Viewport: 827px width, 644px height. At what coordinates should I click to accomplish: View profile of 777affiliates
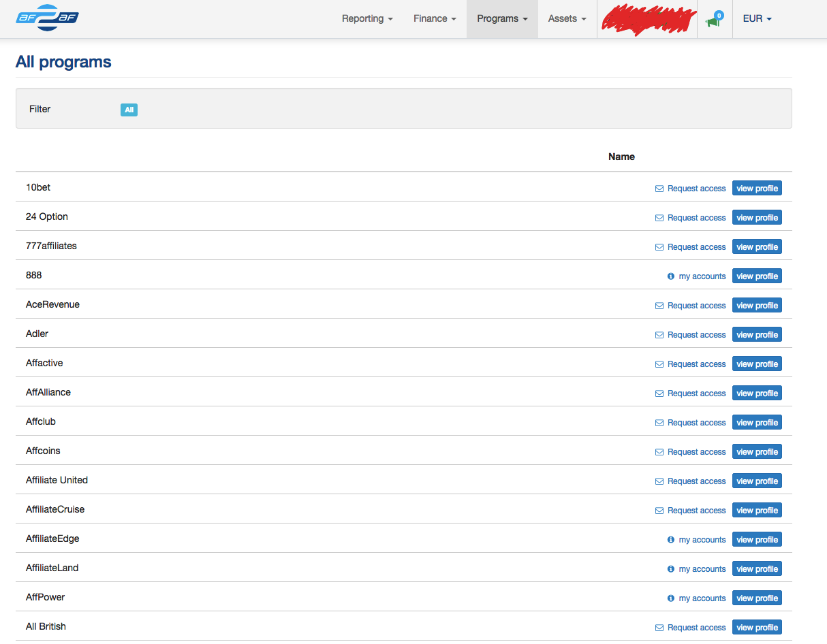(x=757, y=247)
